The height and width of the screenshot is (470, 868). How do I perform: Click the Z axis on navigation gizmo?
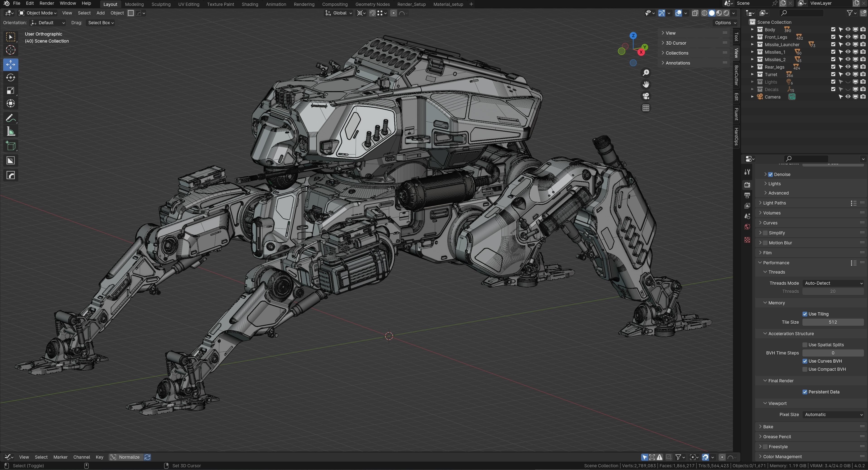coord(633,35)
